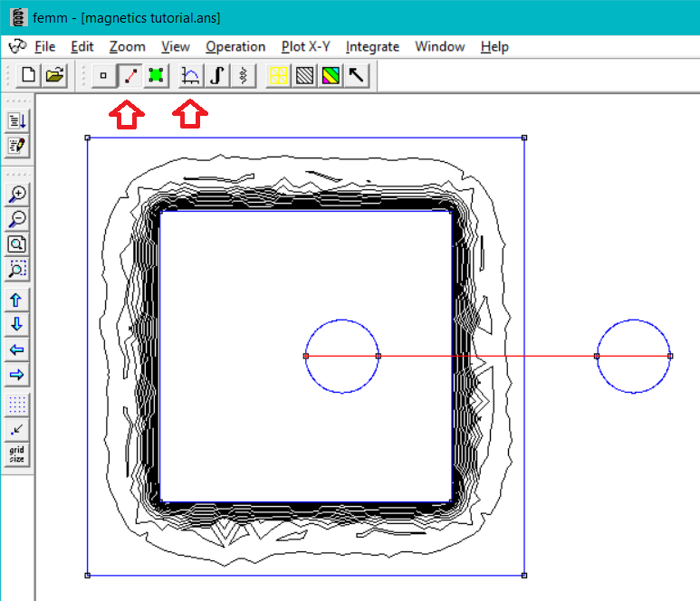The width and height of the screenshot is (700, 601).
Task: Click the vector plot arrow icon
Action: (x=357, y=75)
